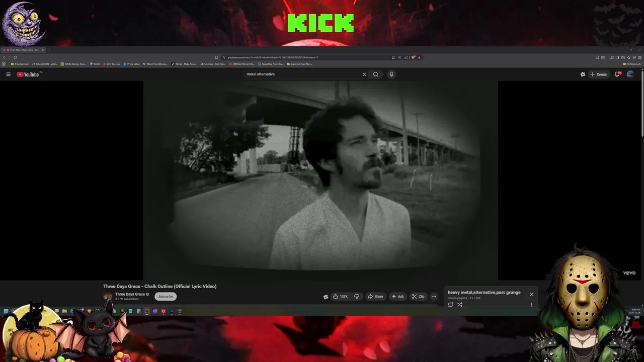Open the YouTube guide hamburger menu
This screenshot has height=362, width=644.
coord(8,74)
